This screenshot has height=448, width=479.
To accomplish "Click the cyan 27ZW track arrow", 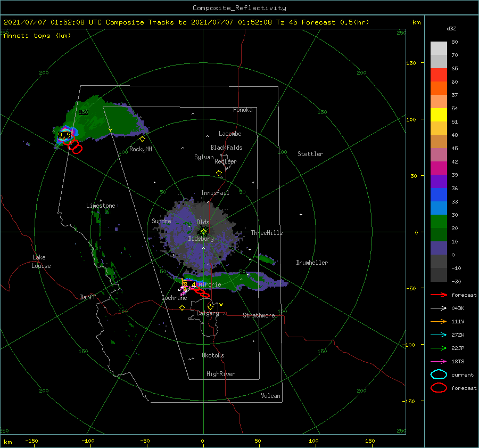I will 439,335.
